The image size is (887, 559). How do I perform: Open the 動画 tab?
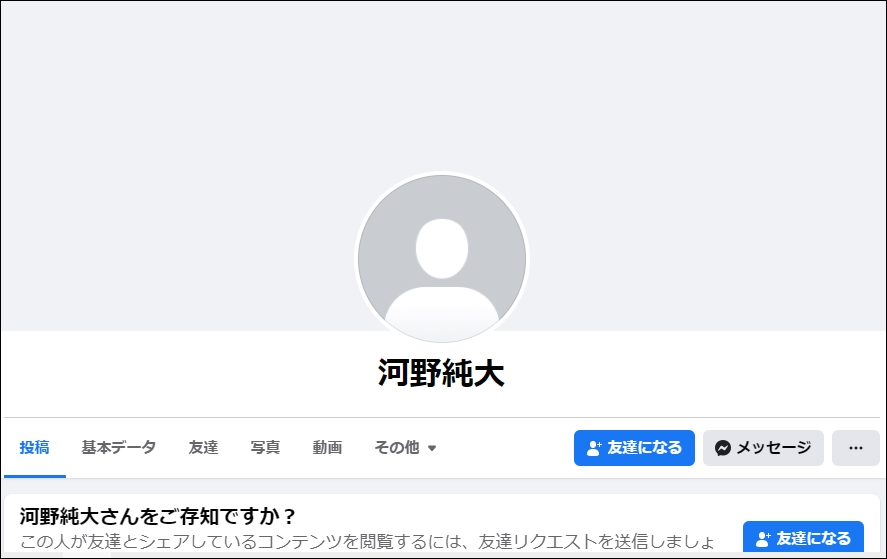[x=327, y=448]
